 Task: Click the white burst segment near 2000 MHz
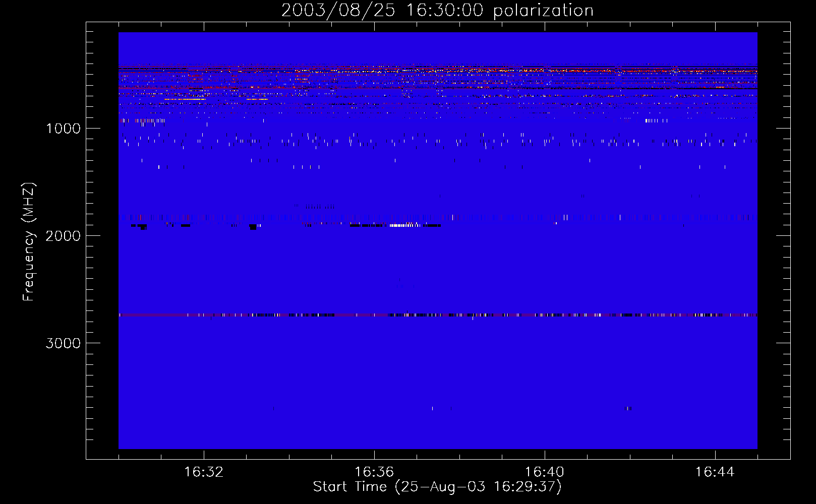[x=405, y=225]
